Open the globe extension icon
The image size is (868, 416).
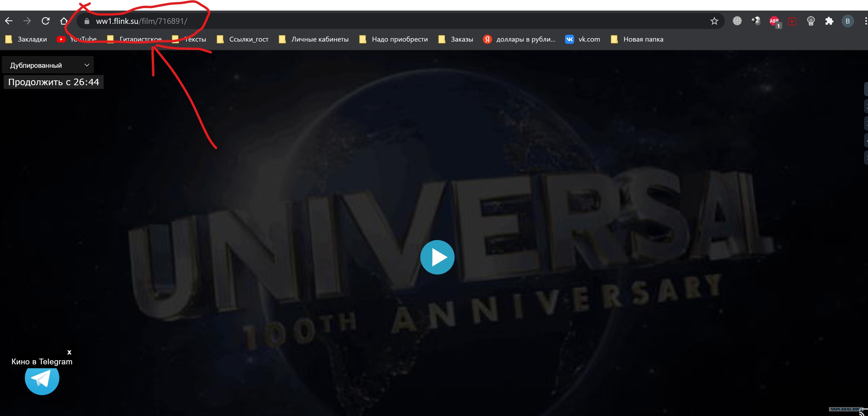(737, 21)
